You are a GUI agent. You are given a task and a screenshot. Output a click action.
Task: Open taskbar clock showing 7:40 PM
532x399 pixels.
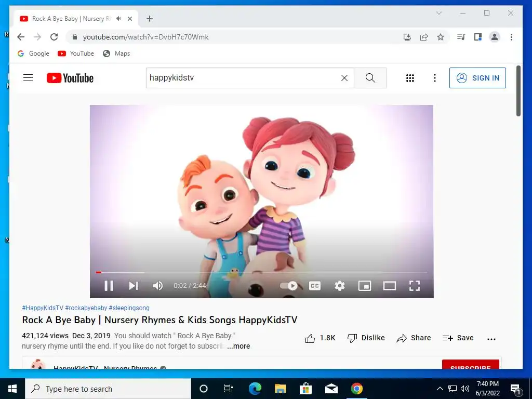coord(487,389)
